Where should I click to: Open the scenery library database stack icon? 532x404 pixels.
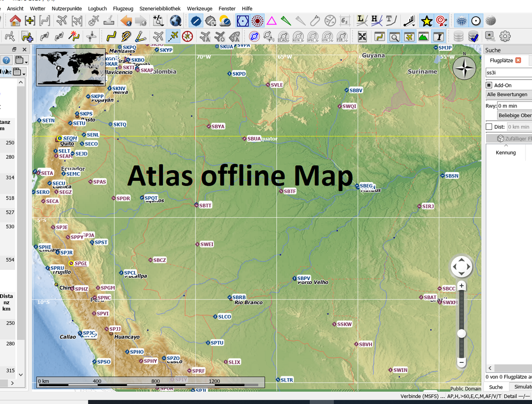pos(458,37)
